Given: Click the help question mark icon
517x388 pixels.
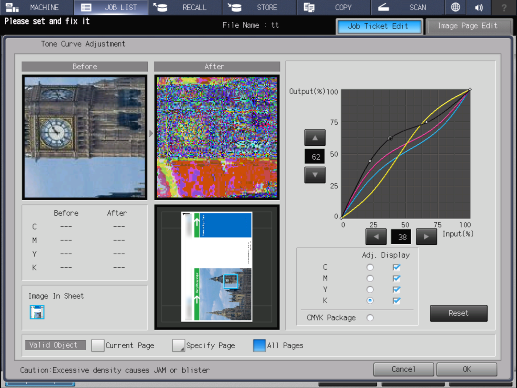Looking at the screenshot, I should point(504,7).
